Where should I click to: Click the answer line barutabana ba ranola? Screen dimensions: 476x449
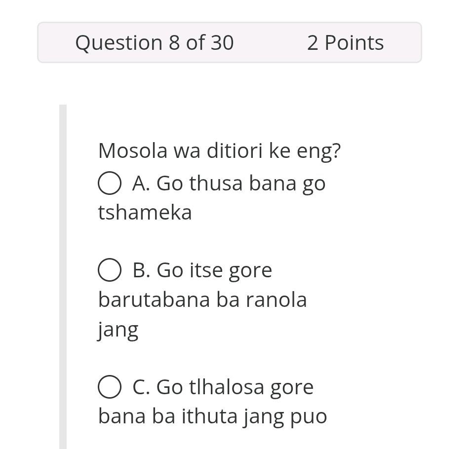pos(202,299)
